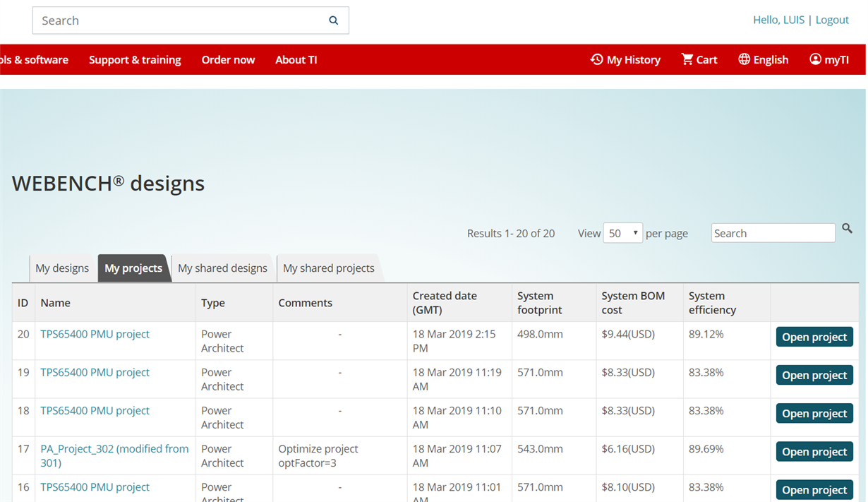This screenshot has width=868, height=502.
Task: Open the shopping Cart
Action: (x=699, y=60)
